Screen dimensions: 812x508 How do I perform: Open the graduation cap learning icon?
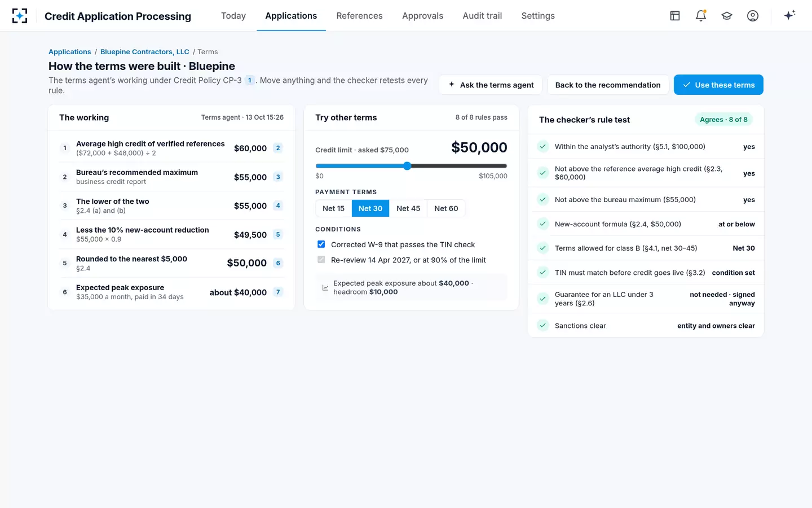tap(727, 16)
